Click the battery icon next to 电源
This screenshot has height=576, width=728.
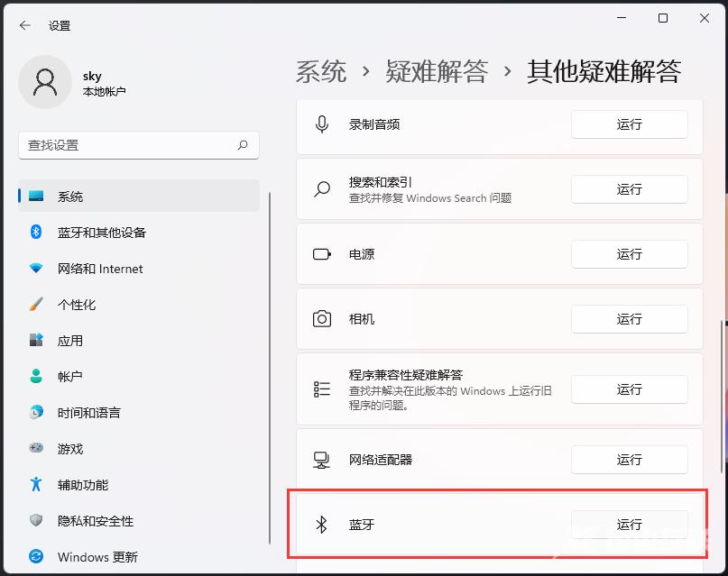(320, 254)
